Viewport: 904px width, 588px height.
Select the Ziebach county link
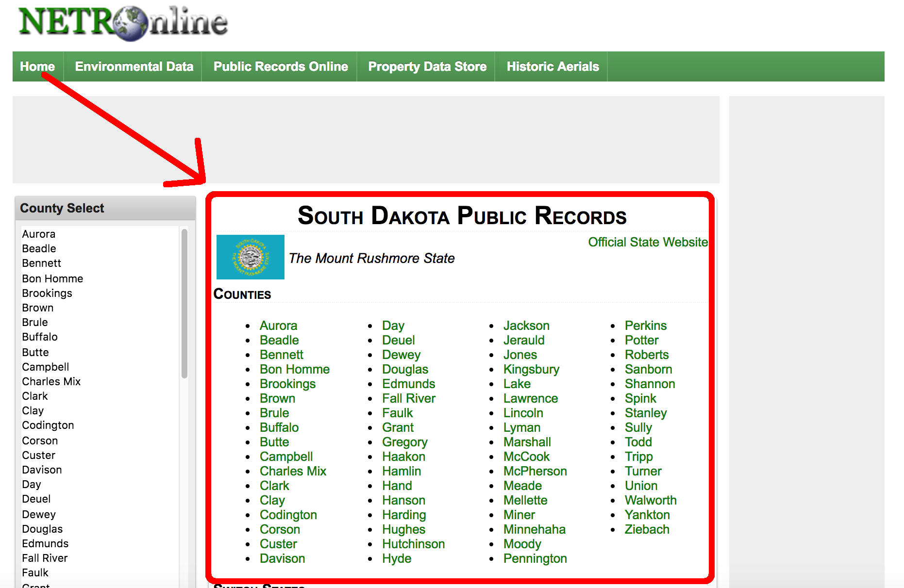[647, 529]
